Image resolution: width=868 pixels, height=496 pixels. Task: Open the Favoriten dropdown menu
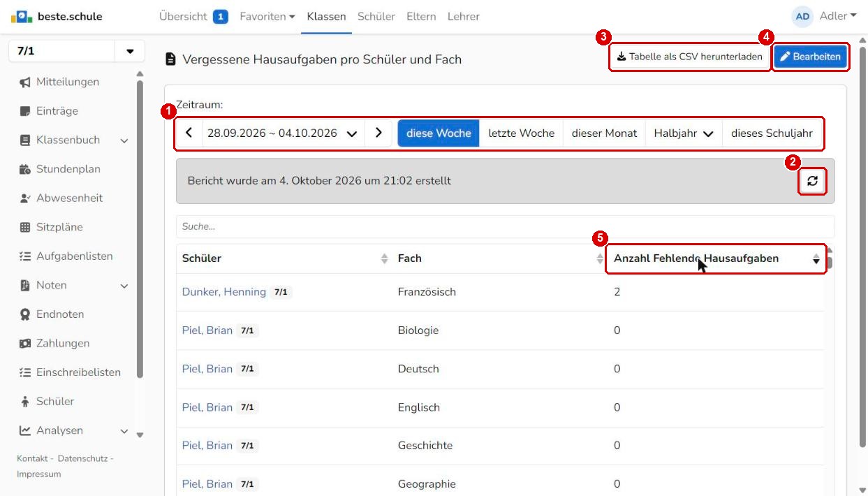267,16
